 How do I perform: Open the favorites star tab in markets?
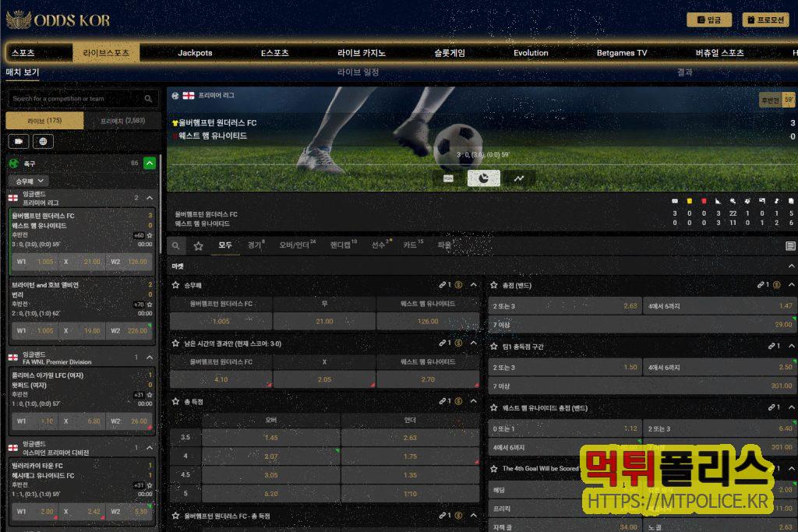(x=199, y=245)
